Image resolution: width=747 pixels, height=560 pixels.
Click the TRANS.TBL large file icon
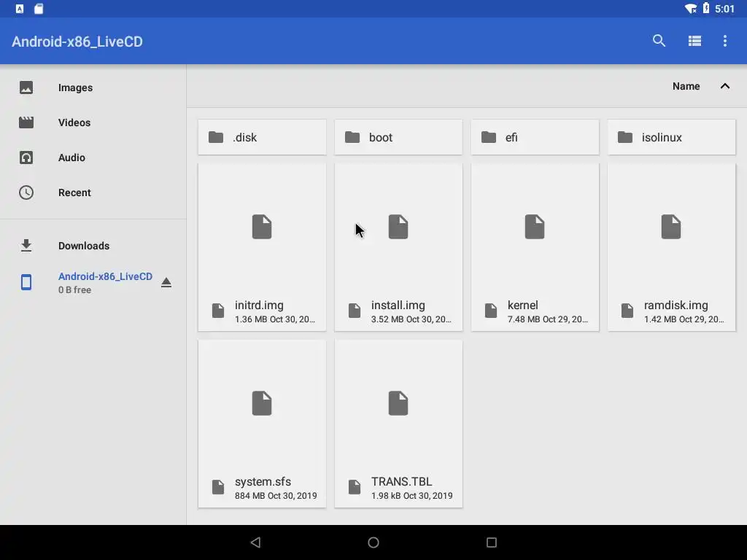click(x=398, y=403)
